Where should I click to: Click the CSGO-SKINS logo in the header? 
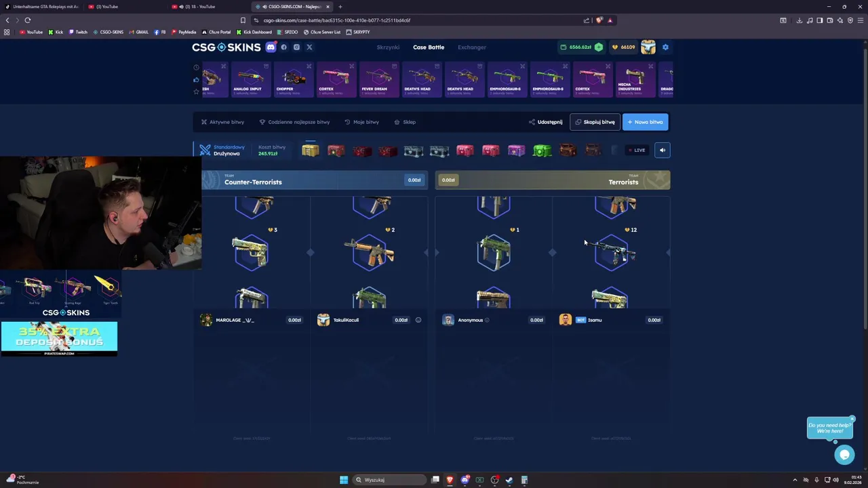[226, 47]
